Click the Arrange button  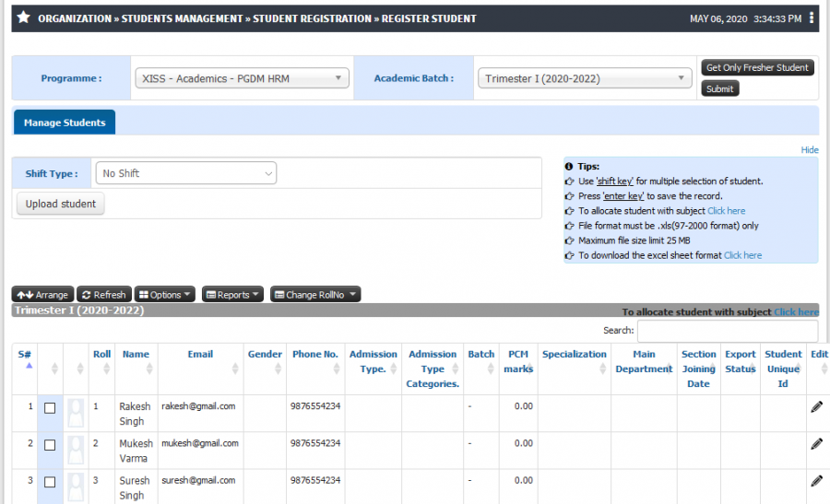[x=42, y=295]
